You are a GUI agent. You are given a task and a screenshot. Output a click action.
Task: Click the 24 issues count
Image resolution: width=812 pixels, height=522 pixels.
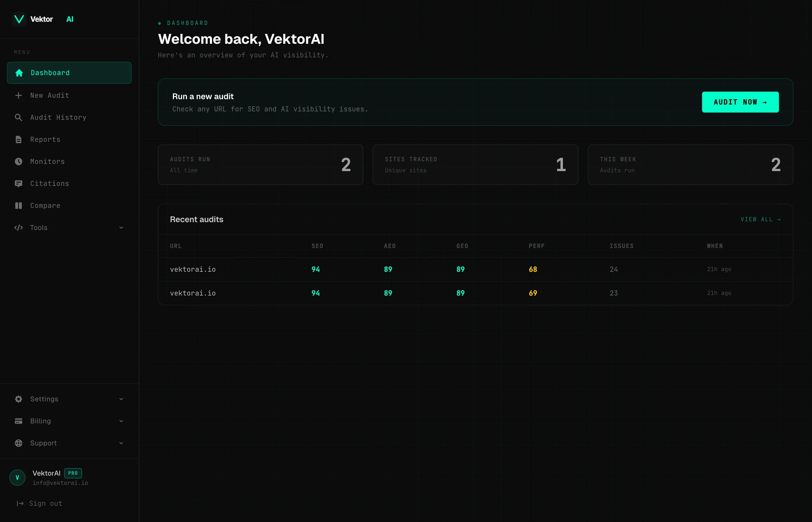(x=613, y=269)
